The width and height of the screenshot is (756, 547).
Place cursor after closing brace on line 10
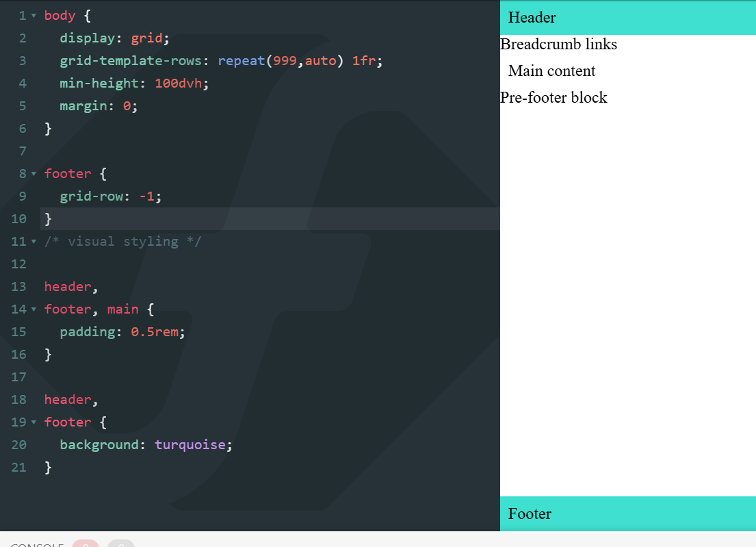[x=53, y=219]
